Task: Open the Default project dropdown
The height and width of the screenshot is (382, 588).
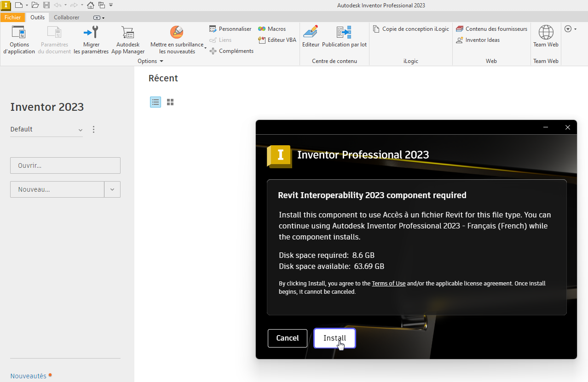Action: (46, 130)
